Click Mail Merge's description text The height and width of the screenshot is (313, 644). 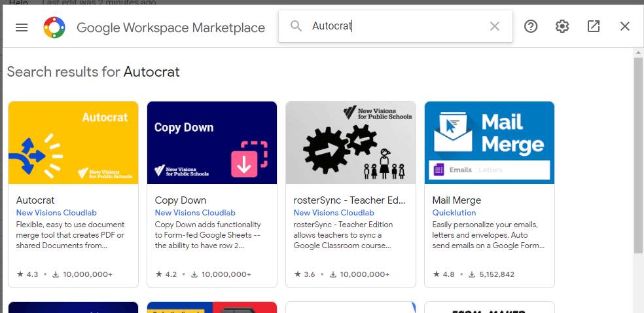(488, 235)
